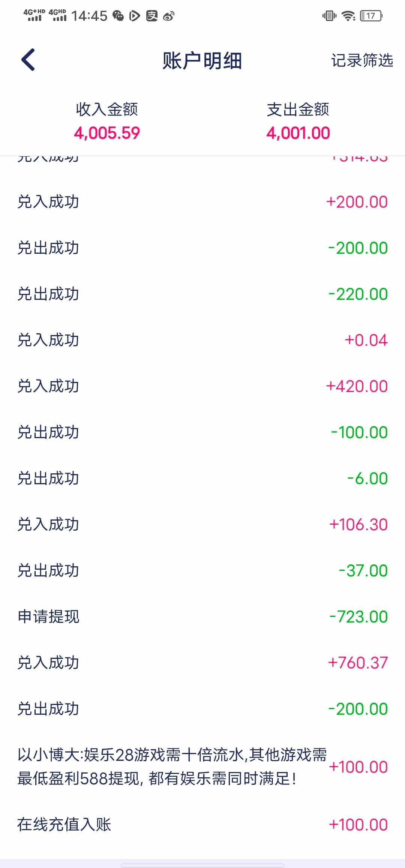Tap the 兑入成功 +0.04 entry
This screenshot has width=405, height=868.
pyautogui.click(x=202, y=340)
